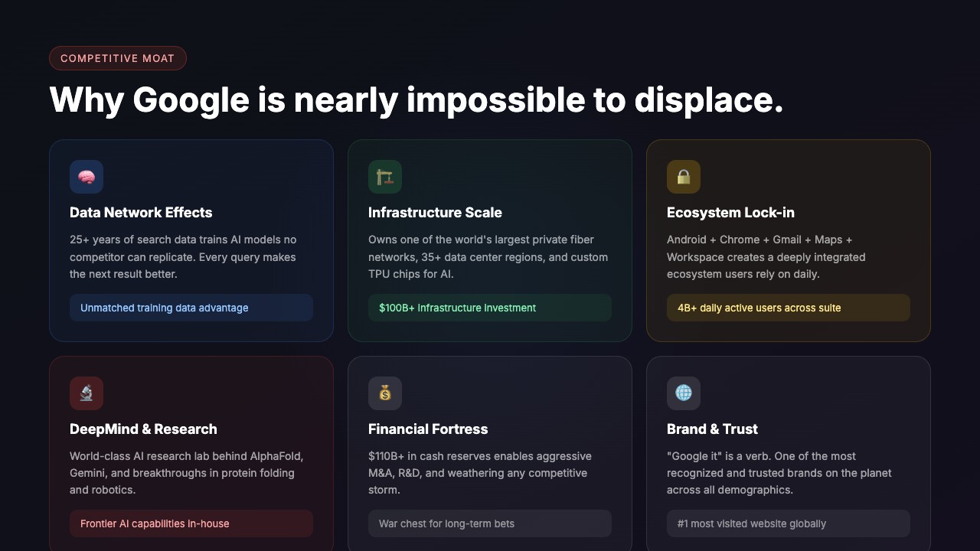Click the 'Infrastructure Scale' card heading
980x551 pixels.
[x=435, y=213]
